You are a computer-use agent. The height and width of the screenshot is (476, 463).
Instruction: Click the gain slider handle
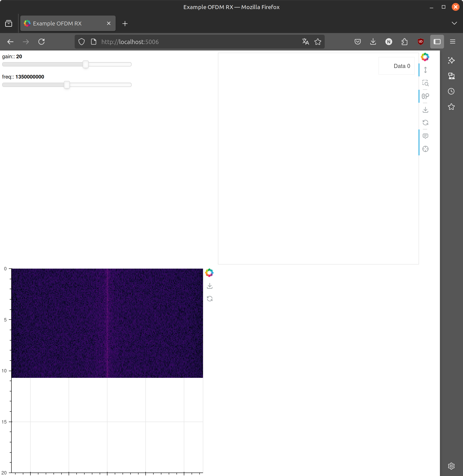coord(85,65)
